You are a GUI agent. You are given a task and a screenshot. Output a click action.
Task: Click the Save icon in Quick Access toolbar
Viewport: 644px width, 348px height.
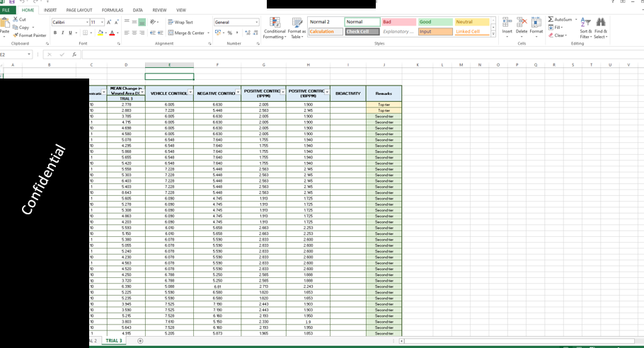point(12,1)
